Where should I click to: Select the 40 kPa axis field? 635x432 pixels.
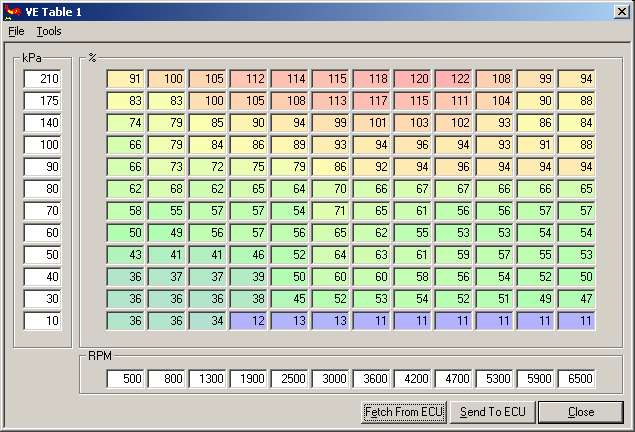tap(43, 276)
